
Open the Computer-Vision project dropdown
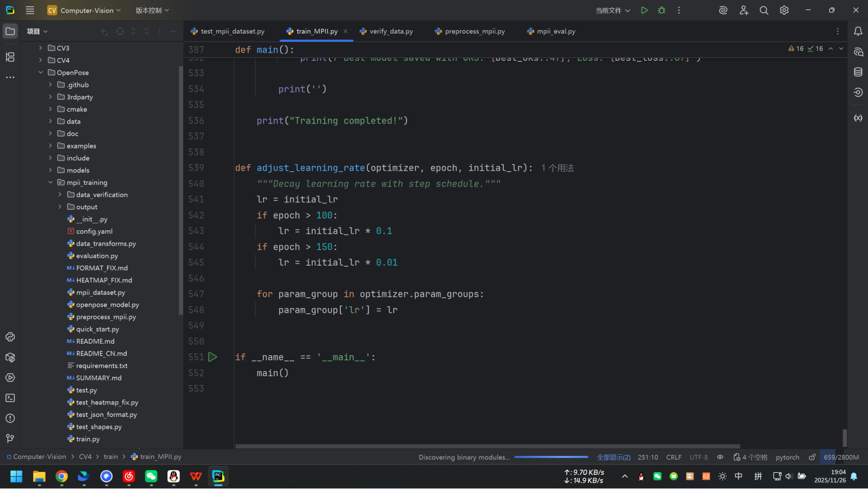click(84, 10)
